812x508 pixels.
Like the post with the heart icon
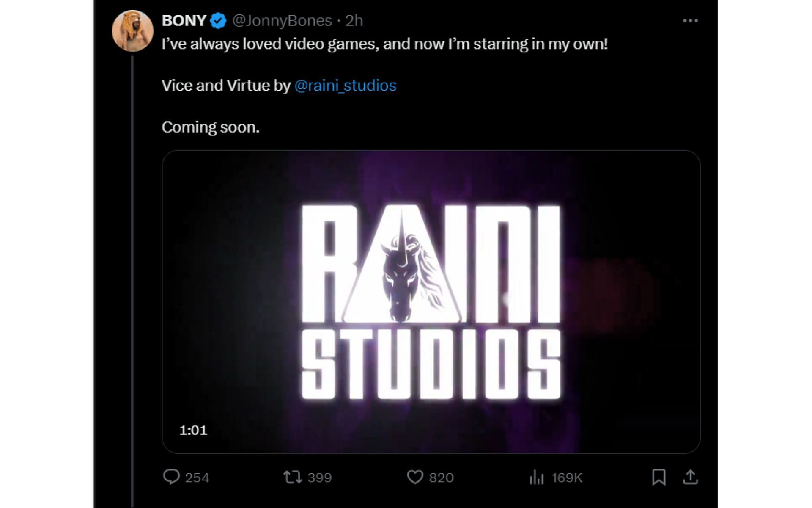point(415,478)
